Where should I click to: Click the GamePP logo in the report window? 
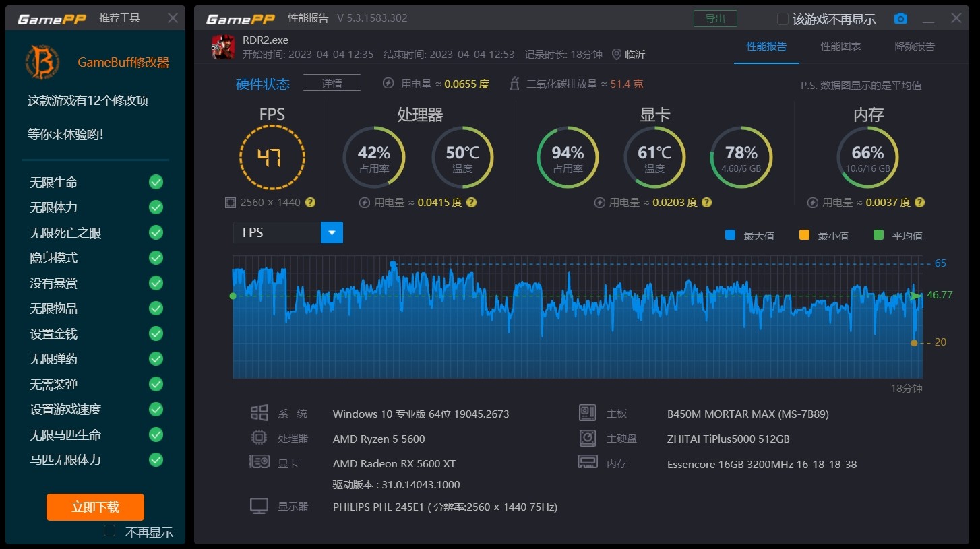click(x=241, y=19)
